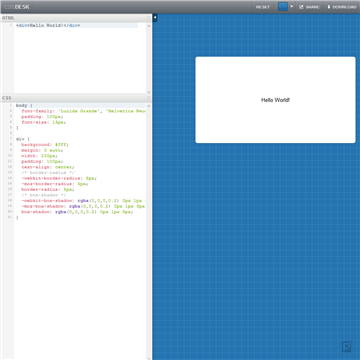Pick the blue grid background swatch
Image resolution: width=360 pixels, height=360 pixels.
(283, 7)
